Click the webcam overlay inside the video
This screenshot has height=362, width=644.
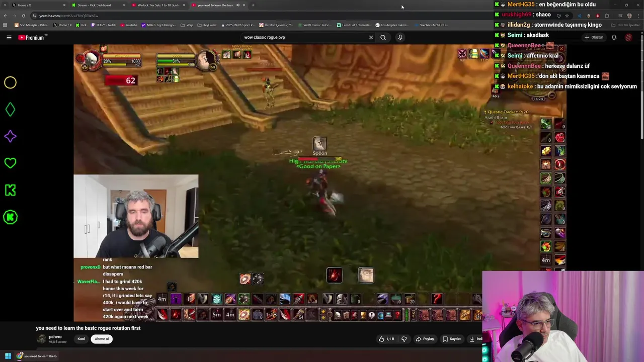[136, 216]
